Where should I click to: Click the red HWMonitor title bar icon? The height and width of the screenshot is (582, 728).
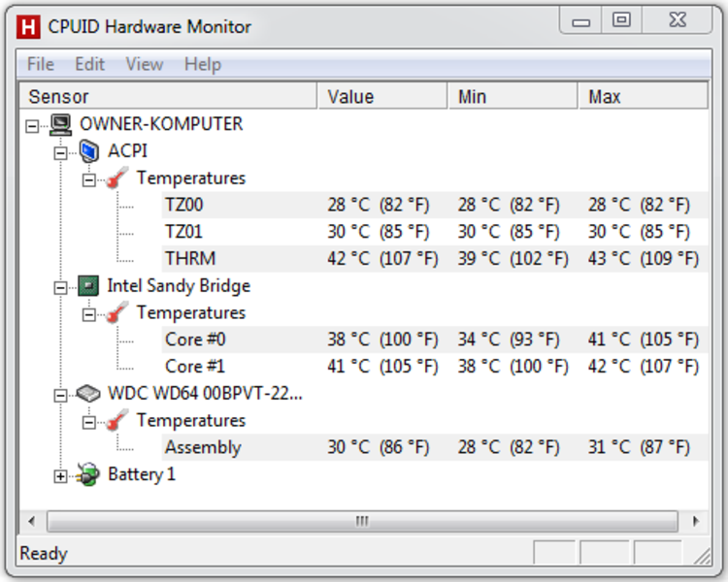[28, 27]
